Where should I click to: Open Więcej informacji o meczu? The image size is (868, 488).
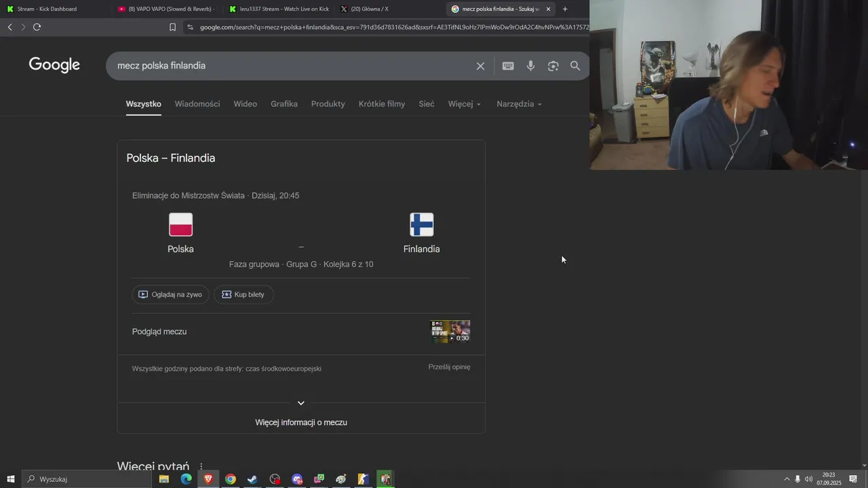click(x=301, y=422)
